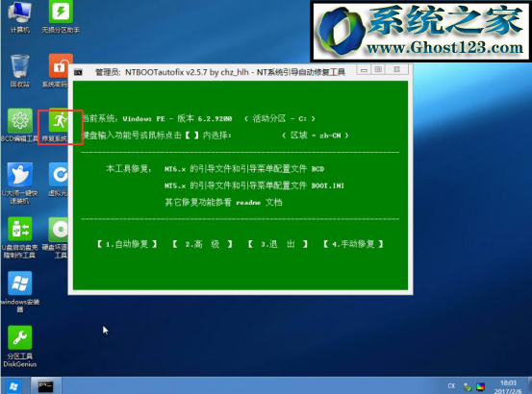The height and width of the screenshot is (394, 532).
Task: Open the 虚拟光驱 desktop icon
Action: click(59, 179)
